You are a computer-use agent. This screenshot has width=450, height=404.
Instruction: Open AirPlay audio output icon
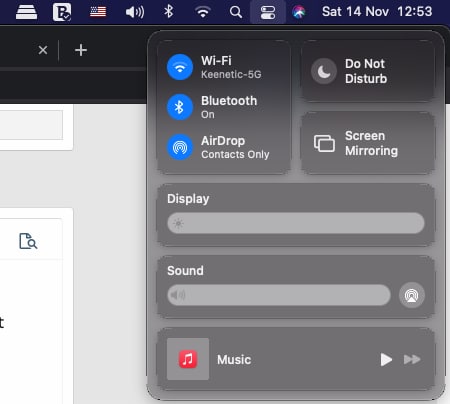click(412, 295)
